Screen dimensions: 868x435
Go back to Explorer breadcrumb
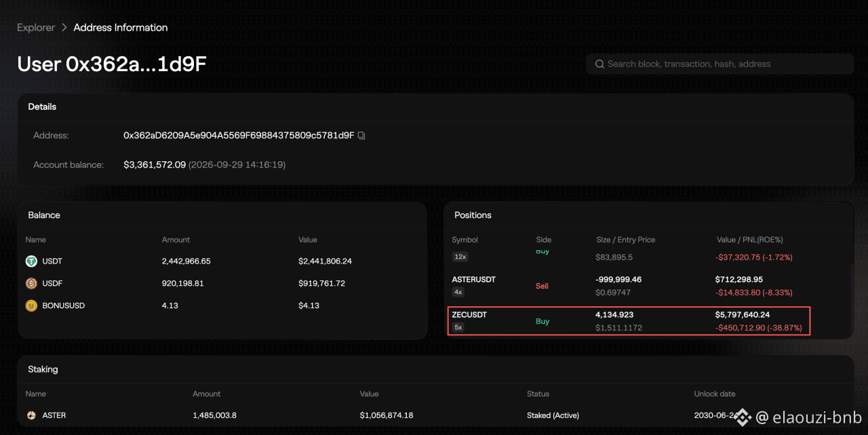click(36, 28)
